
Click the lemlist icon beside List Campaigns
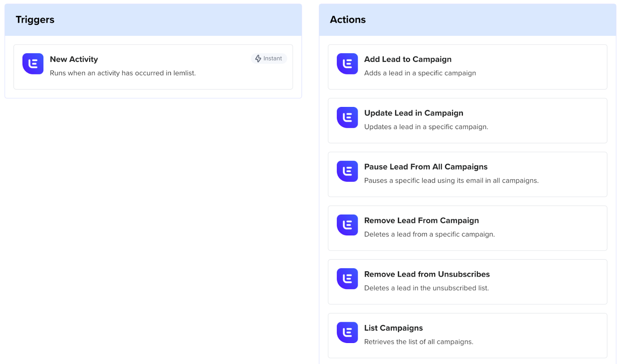pos(347,332)
